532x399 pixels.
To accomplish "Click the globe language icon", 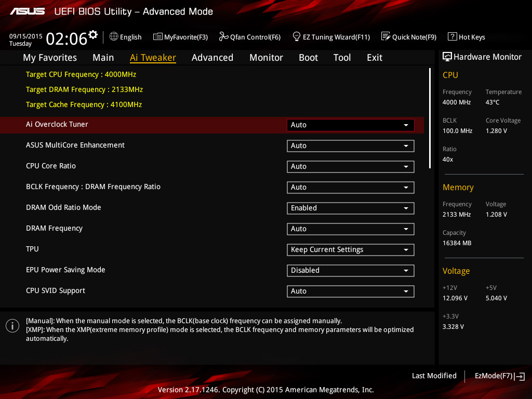I will [x=114, y=37].
